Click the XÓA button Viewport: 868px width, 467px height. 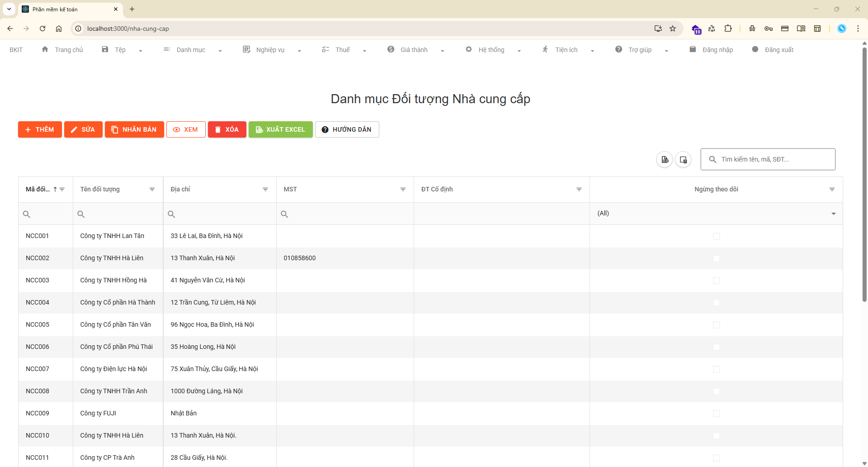point(227,129)
